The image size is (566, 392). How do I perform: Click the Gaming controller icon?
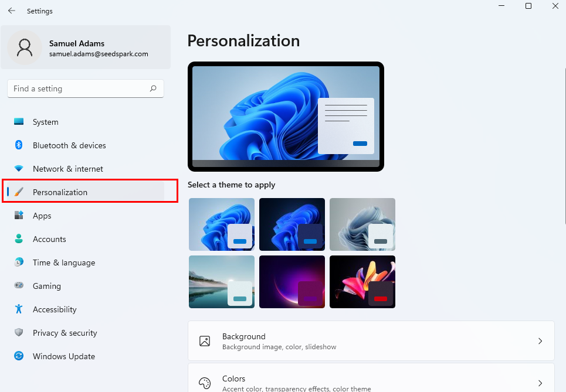19,285
